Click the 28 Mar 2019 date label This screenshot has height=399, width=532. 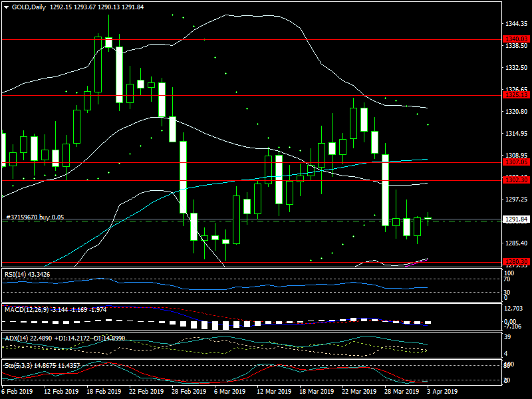tap(402, 392)
